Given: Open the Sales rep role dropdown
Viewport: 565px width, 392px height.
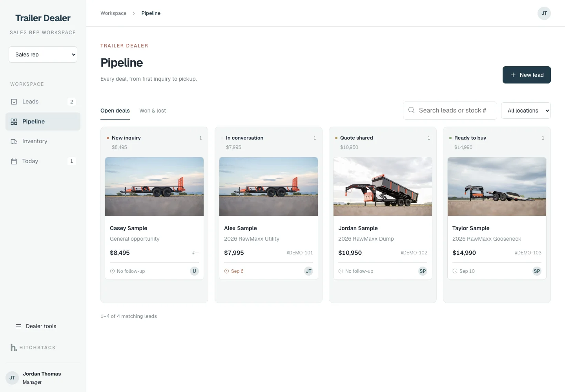Looking at the screenshot, I should pyautogui.click(x=43, y=54).
